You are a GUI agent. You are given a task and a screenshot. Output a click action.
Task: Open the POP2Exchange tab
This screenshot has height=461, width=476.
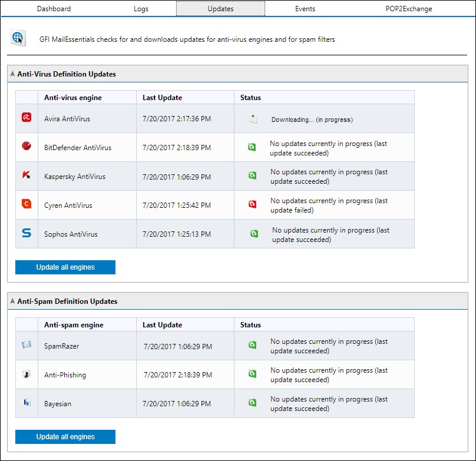pyautogui.click(x=409, y=9)
